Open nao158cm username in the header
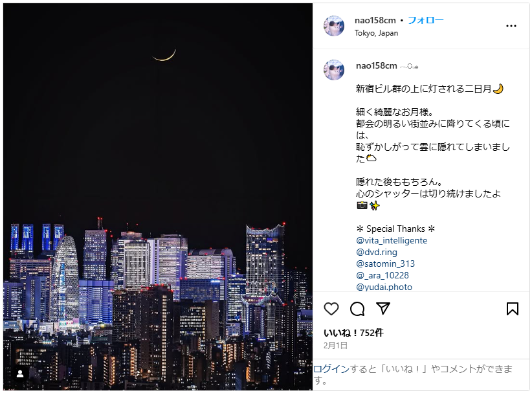The image size is (532, 393). pyautogui.click(x=375, y=20)
